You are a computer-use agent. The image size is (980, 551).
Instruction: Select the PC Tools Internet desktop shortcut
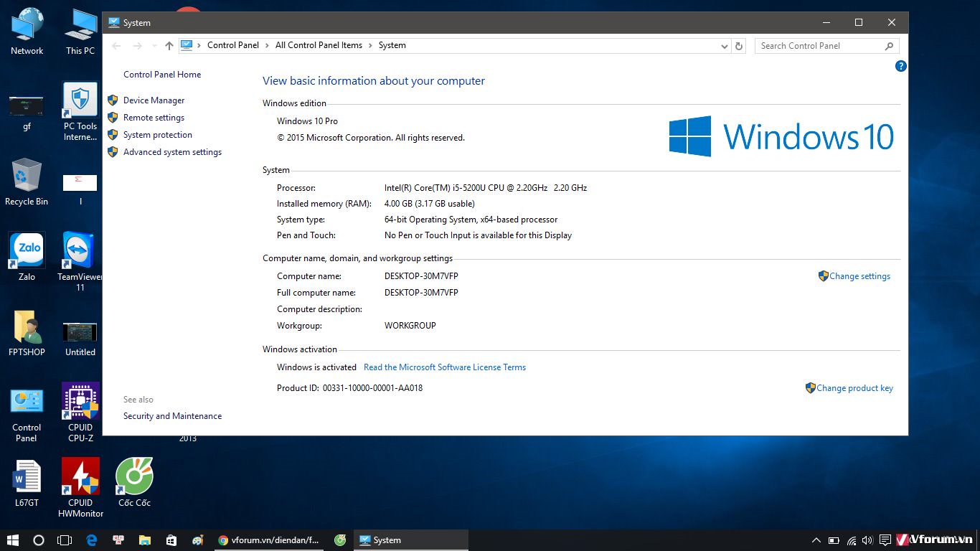click(x=80, y=112)
